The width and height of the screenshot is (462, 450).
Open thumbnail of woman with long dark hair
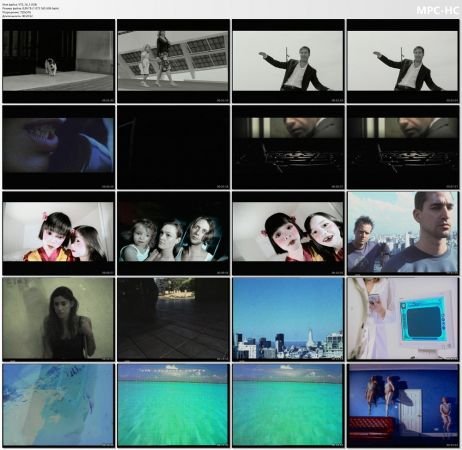pyautogui.click(x=58, y=319)
